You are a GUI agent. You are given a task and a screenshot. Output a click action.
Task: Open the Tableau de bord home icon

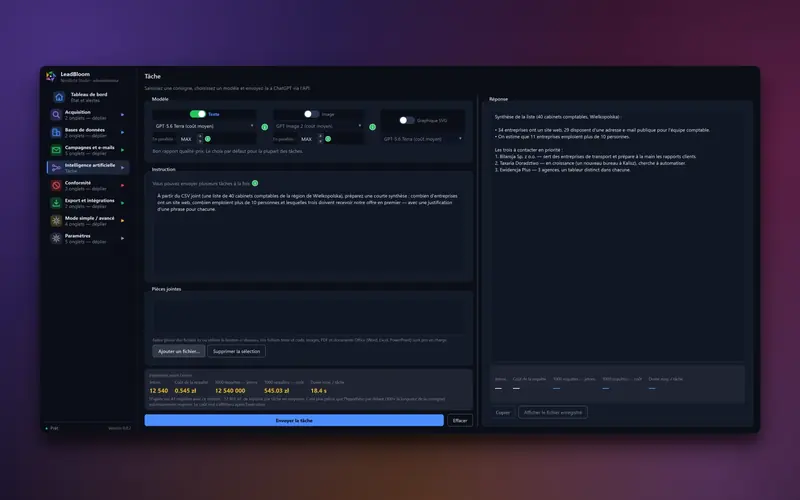point(59,97)
